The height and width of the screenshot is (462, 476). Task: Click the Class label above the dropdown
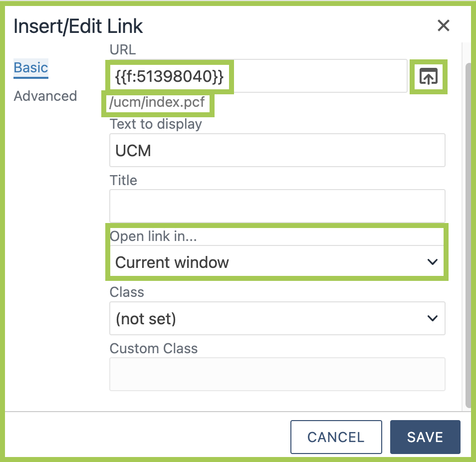(127, 292)
